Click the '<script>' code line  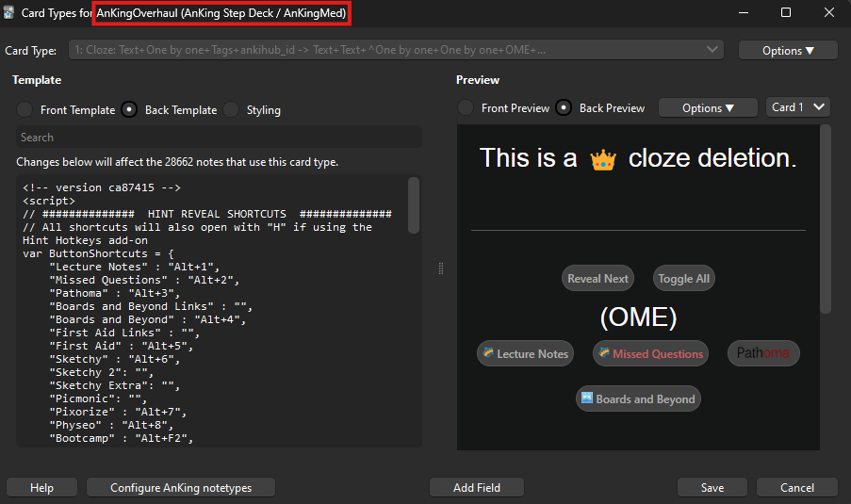[x=49, y=201]
